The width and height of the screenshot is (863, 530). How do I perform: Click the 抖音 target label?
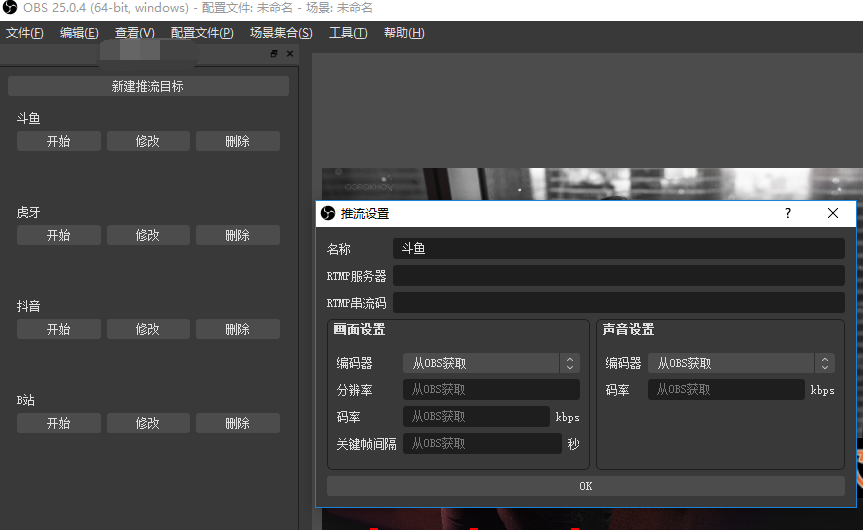pyautogui.click(x=29, y=306)
